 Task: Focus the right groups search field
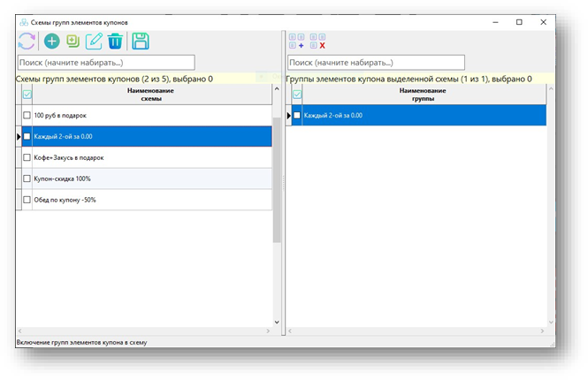376,63
